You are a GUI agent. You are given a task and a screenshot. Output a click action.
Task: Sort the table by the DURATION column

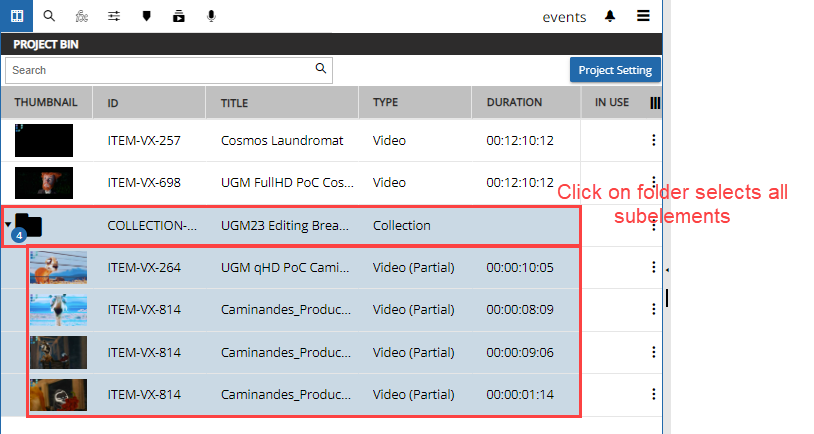[x=514, y=102]
